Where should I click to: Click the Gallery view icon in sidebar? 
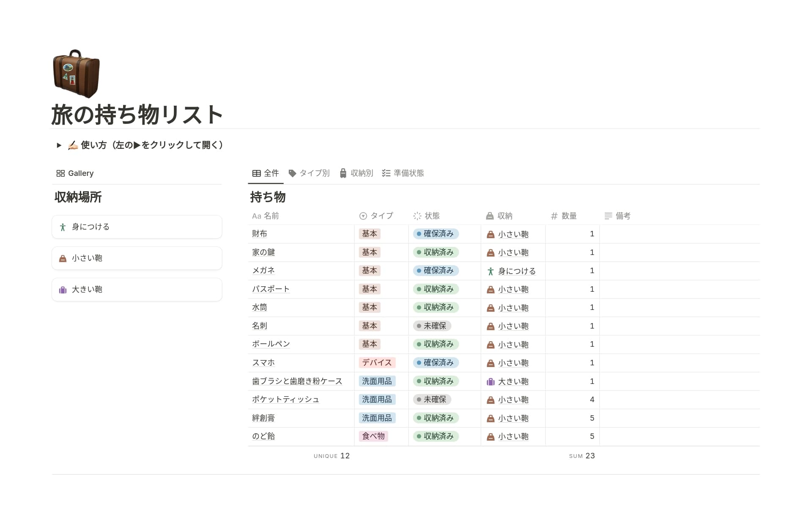click(x=60, y=173)
